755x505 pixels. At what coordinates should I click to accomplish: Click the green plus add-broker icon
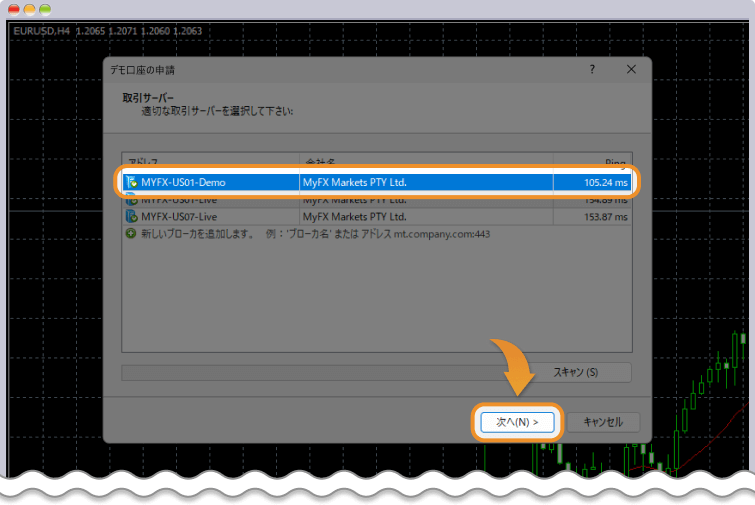[x=130, y=233]
